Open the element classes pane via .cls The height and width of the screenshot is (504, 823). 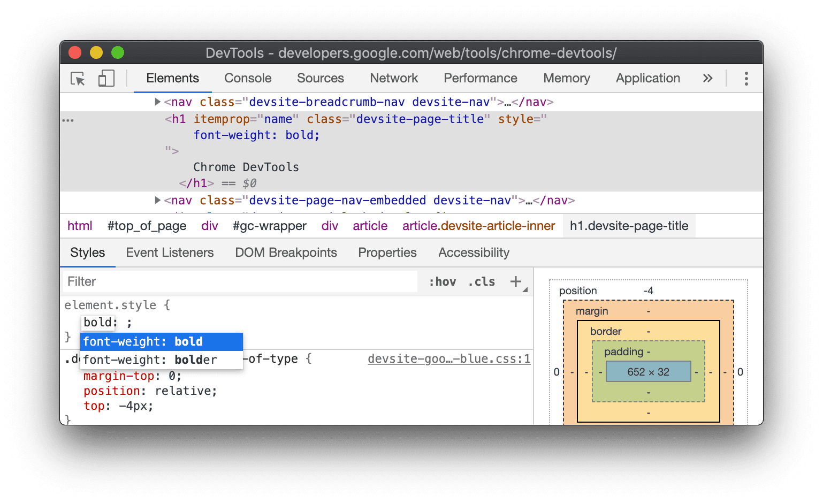[x=481, y=281]
